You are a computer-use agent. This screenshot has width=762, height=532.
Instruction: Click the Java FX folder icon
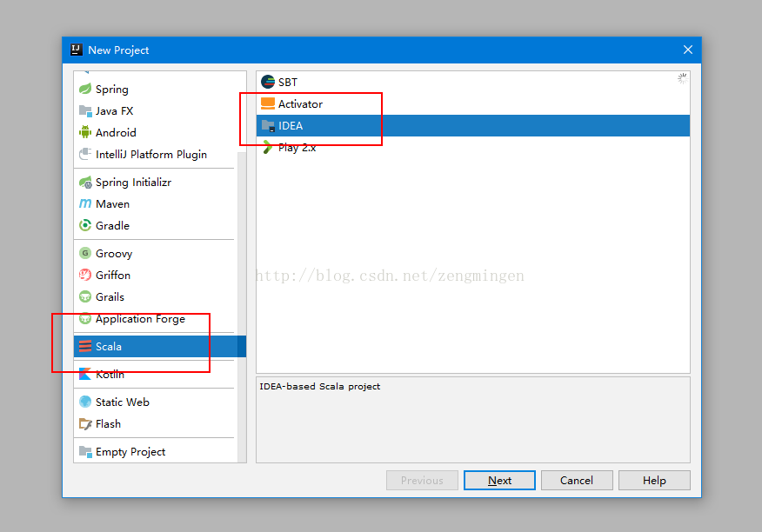coord(85,110)
